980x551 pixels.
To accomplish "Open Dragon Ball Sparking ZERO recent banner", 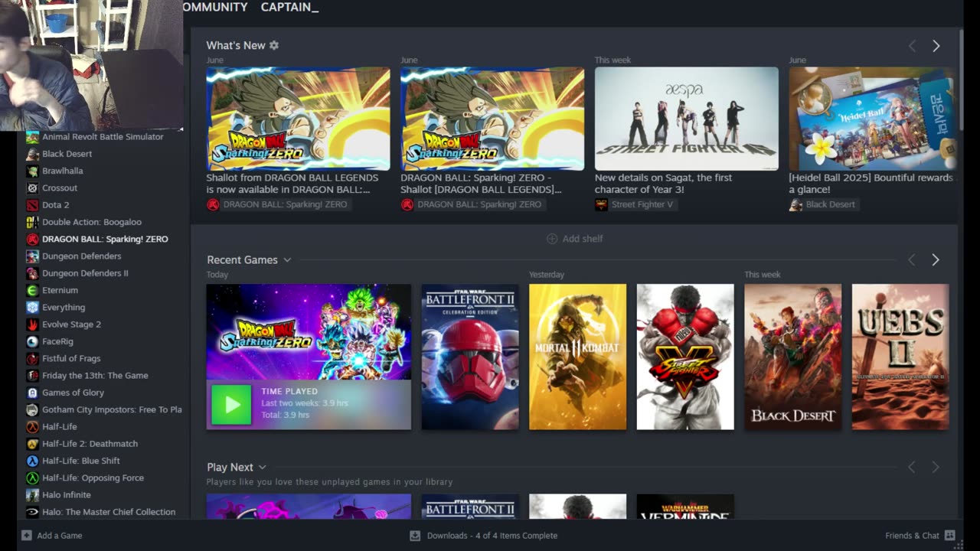I will 309,332.
